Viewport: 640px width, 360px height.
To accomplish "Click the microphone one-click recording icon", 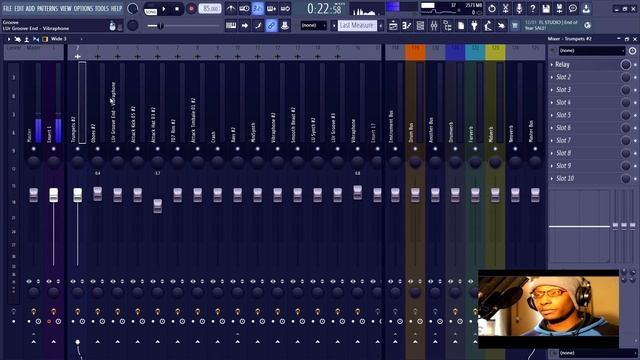I will pyautogui.click(x=519, y=8).
